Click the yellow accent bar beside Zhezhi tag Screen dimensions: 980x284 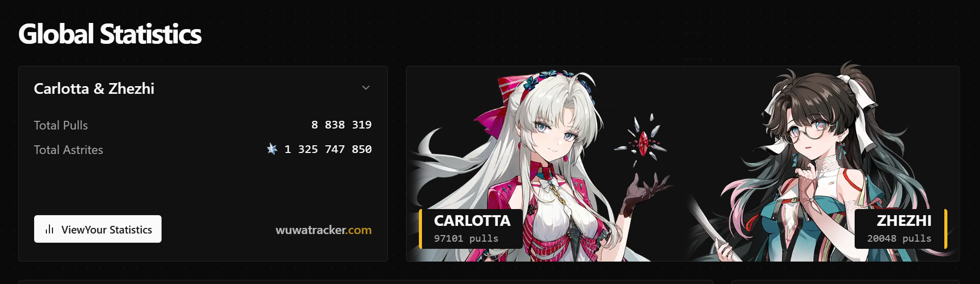pos(945,229)
